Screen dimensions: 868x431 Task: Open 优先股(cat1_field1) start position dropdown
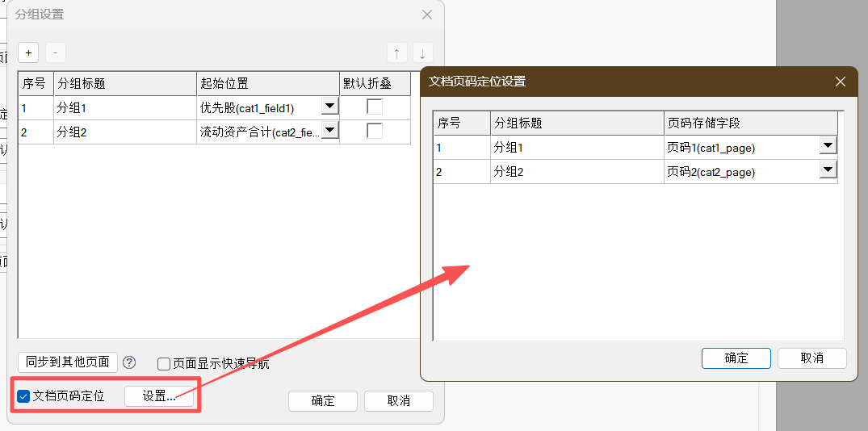pyautogui.click(x=329, y=107)
